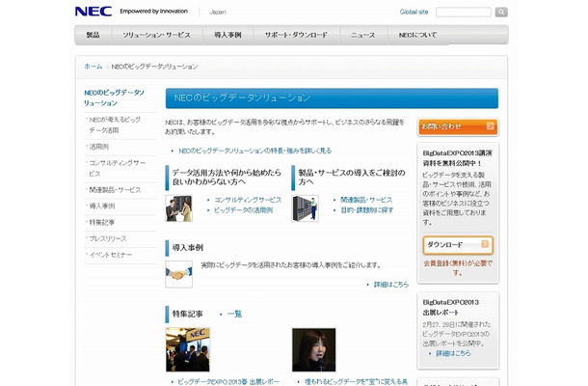This screenshot has width=588, height=386.
Task: Click Japan label in header
Action: coord(218,12)
